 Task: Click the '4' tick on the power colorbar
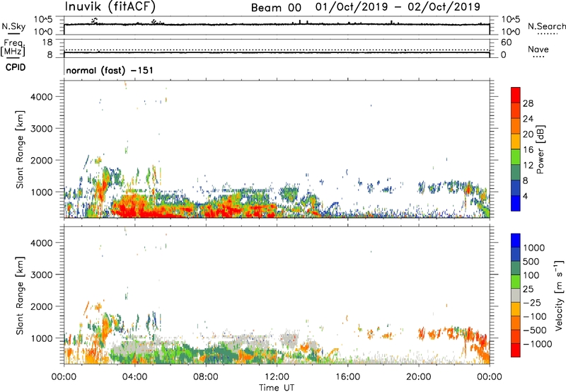point(525,196)
